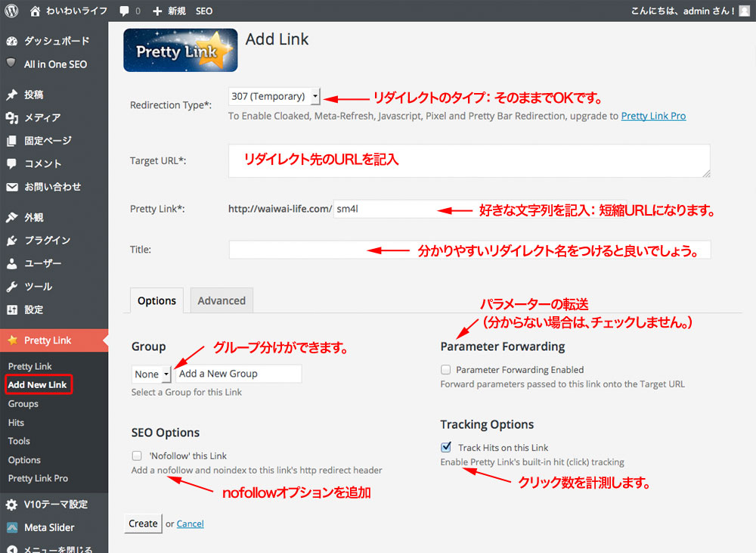Open the highlighted Pretty Link sidebar menu
This screenshot has width=756, height=553.
tap(54, 340)
